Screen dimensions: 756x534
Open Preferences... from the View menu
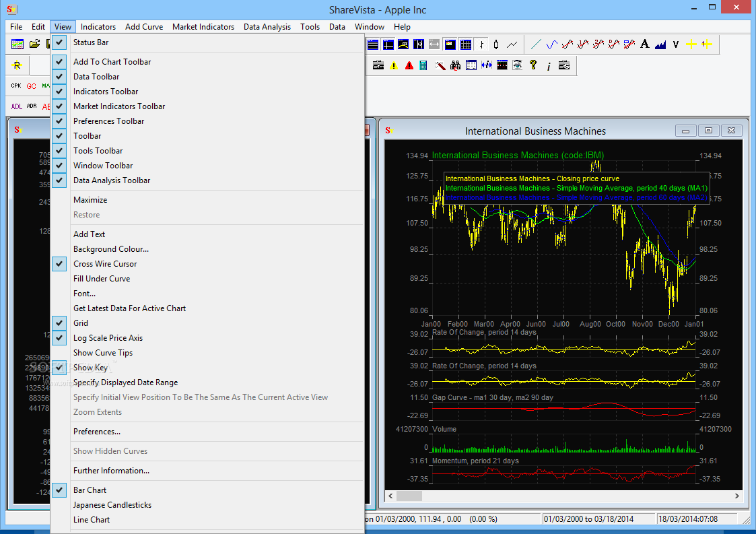coord(207,432)
